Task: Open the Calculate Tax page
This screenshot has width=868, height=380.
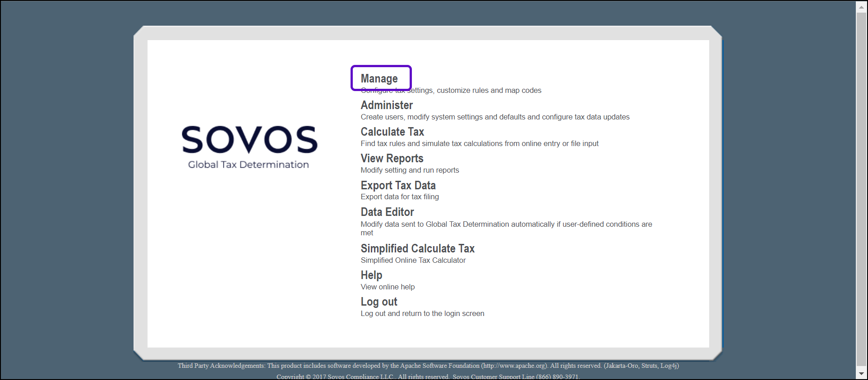Action: point(392,132)
